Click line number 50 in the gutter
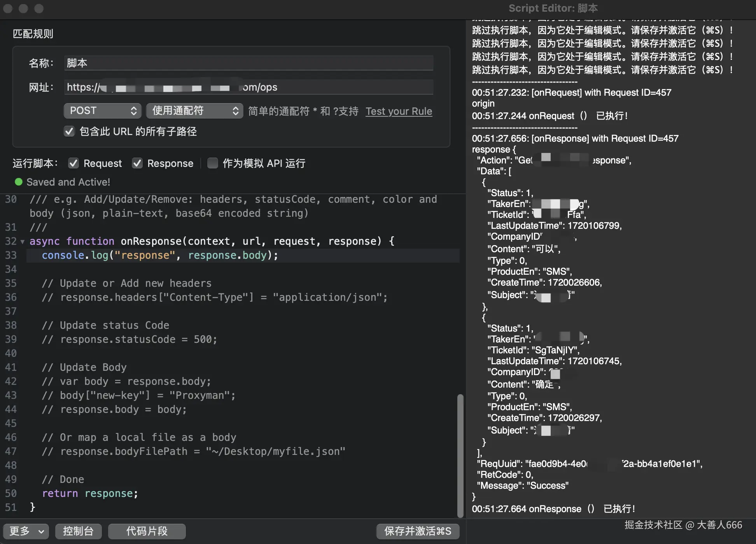This screenshot has width=756, height=544. (x=11, y=493)
